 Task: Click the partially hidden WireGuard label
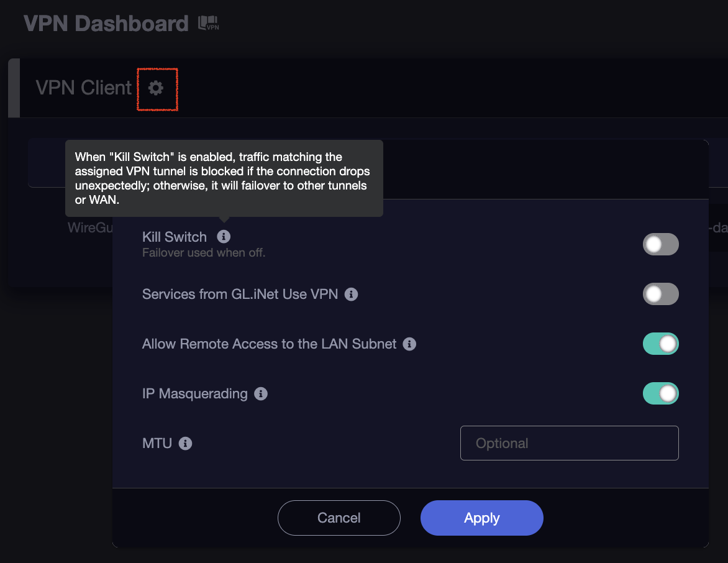[x=90, y=227]
